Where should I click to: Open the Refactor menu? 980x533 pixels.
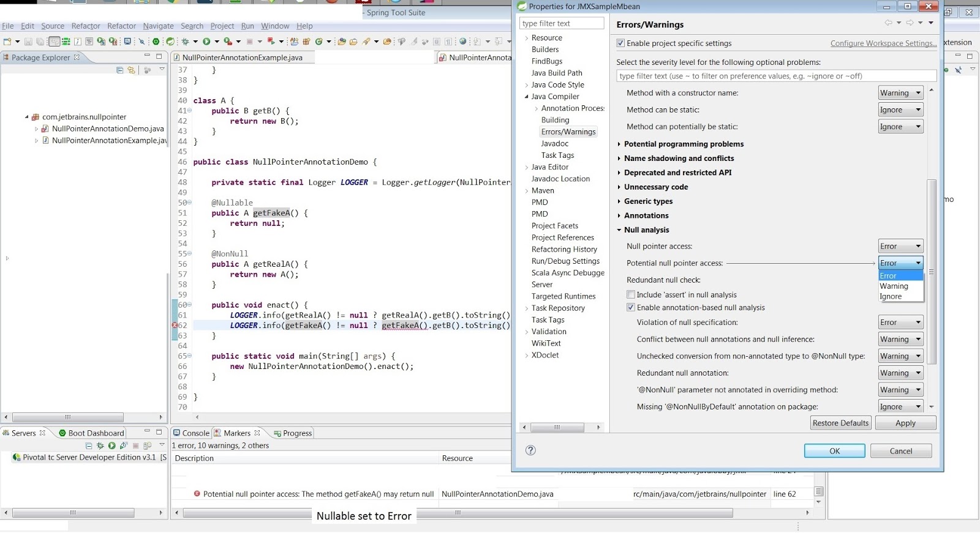[x=86, y=26]
